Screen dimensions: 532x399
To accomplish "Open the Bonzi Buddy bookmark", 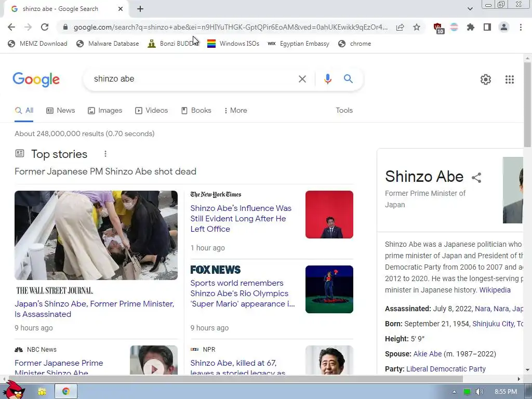I will click(174, 44).
